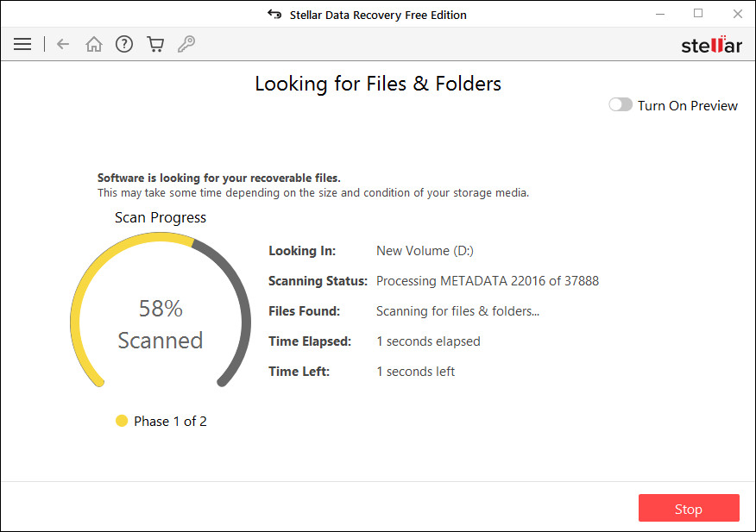Close the Stellar Data Recovery window

(x=738, y=14)
